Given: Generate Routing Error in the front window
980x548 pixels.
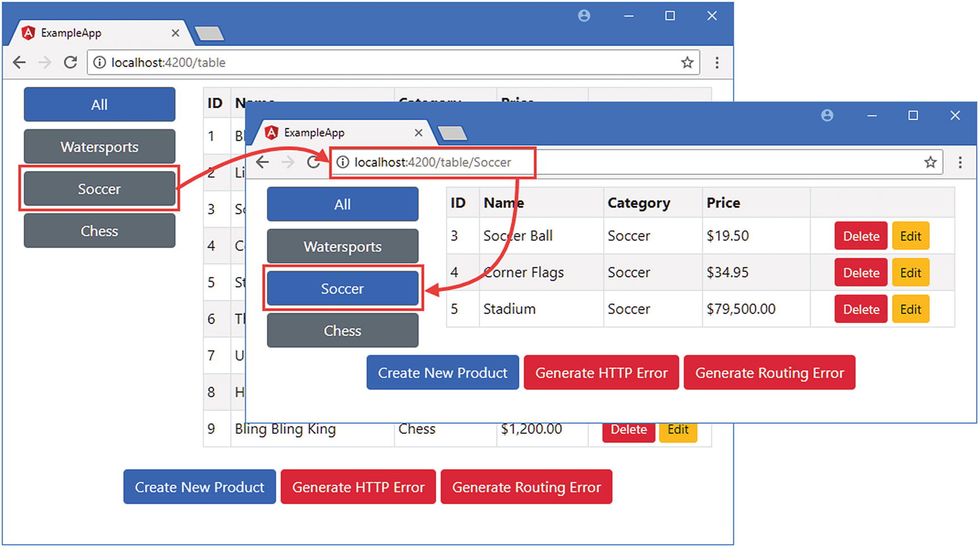Looking at the screenshot, I should 769,372.
